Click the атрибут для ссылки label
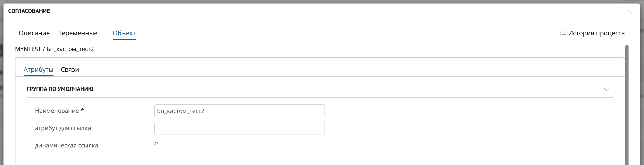This screenshot has height=165, width=644. pyautogui.click(x=63, y=128)
